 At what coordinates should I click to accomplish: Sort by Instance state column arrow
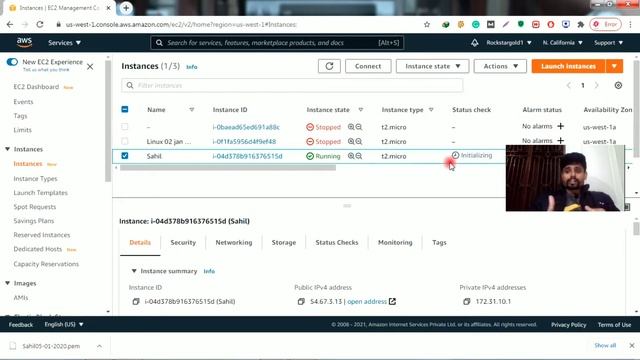(360, 110)
